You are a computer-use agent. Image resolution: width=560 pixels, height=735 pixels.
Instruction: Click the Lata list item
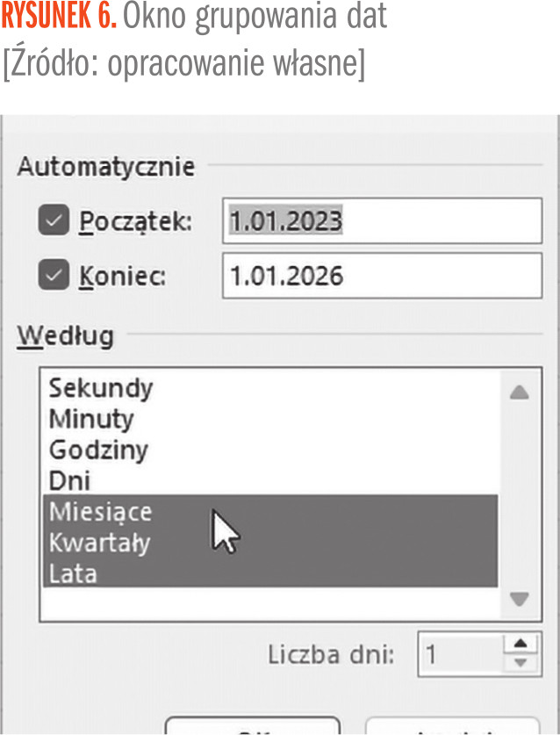pyautogui.click(x=73, y=573)
